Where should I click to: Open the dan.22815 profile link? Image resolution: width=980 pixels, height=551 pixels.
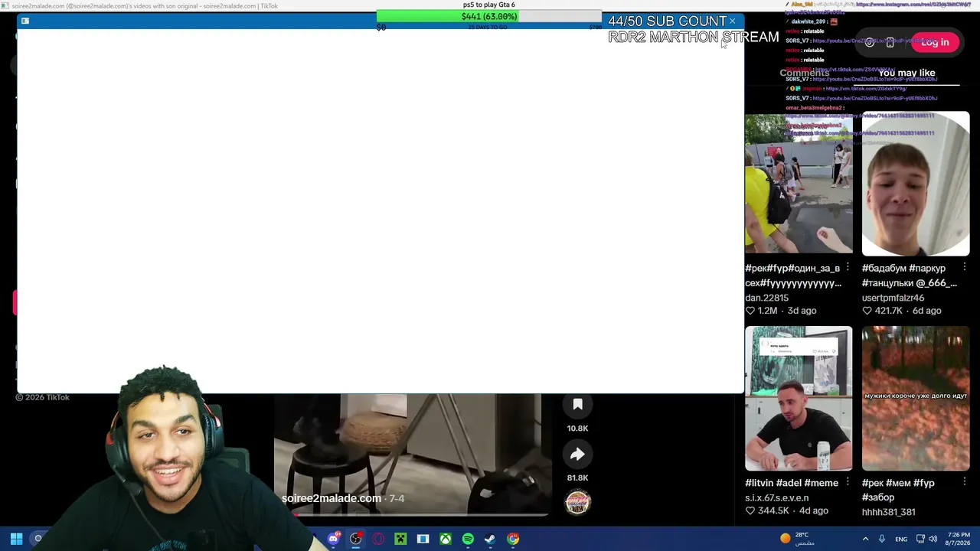[x=766, y=298]
